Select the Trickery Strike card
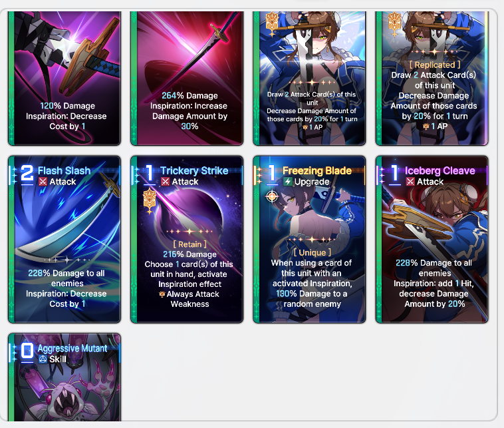This screenshot has width=504, height=428. 187,240
